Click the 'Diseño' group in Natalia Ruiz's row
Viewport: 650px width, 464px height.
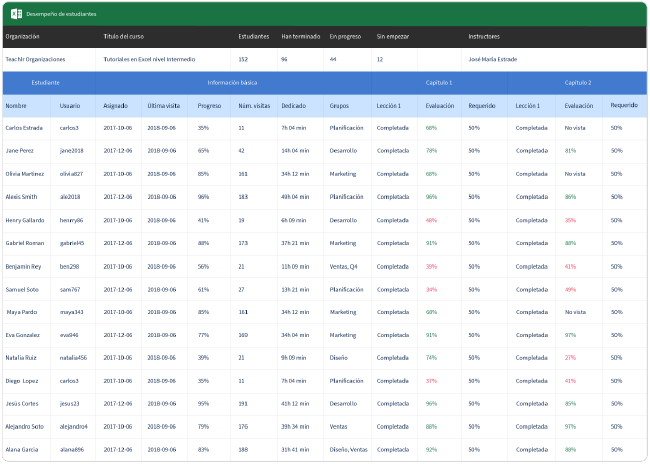click(x=339, y=357)
